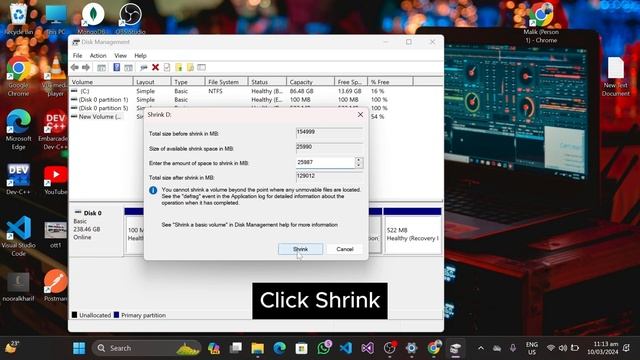The width and height of the screenshot is (640, 360).
Task: Open the Visual Studio Code desktop shortcut
Action: (x=18, y=236)
